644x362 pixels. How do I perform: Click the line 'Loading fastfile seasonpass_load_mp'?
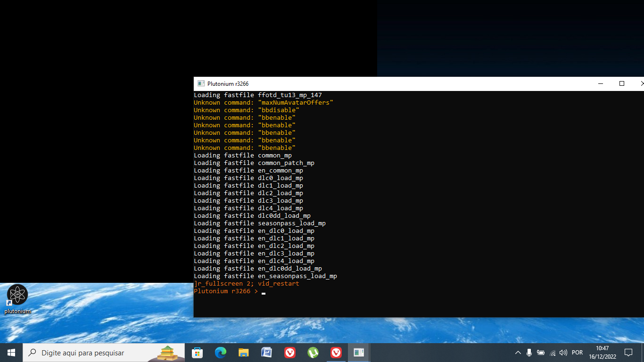(260, 223)
